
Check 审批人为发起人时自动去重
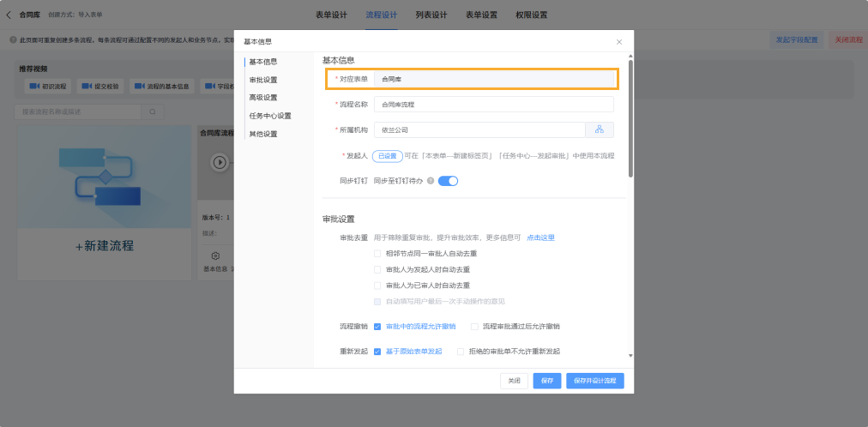(377, 270)
